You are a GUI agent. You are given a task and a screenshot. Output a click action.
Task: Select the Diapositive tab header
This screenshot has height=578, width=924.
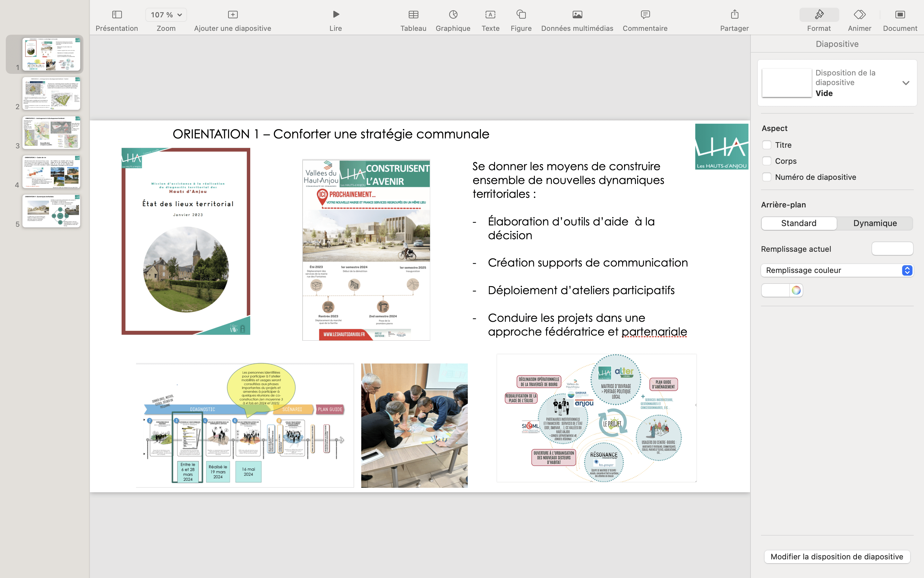[837, 44]
